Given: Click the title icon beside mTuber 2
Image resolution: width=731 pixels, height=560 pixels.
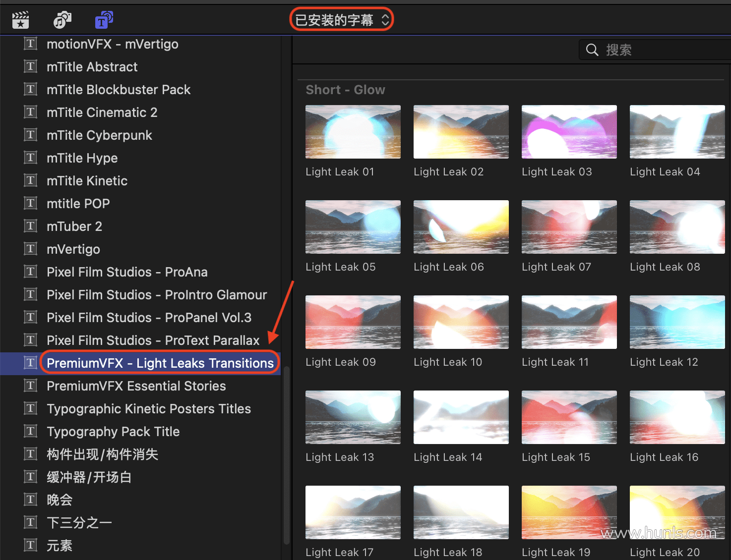Looking at the screenshot, I should [x=31, y=226].
